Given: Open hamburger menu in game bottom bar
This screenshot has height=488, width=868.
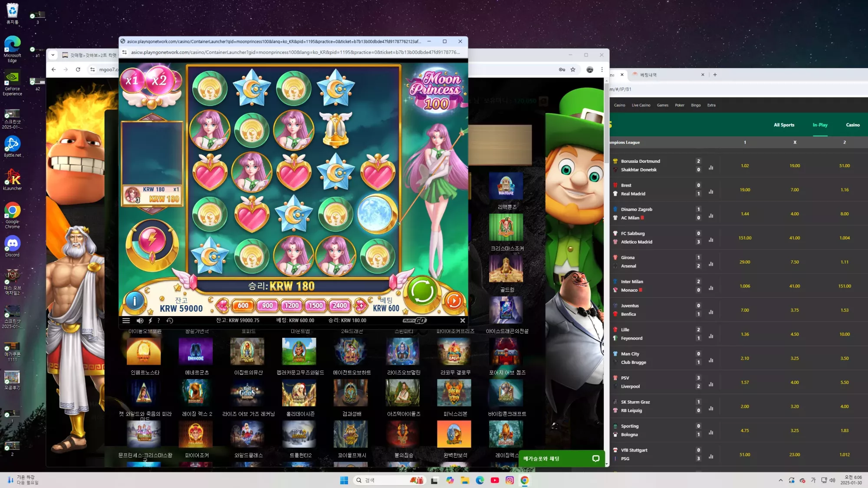Looking at the screenshot, I should [126, 320].
